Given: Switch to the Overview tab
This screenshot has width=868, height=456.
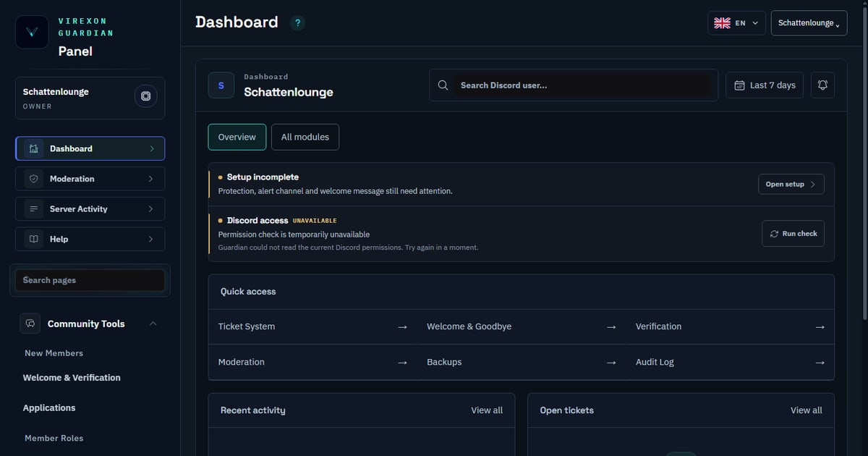Looking at the screenshot, I should (x=237, y=137).
